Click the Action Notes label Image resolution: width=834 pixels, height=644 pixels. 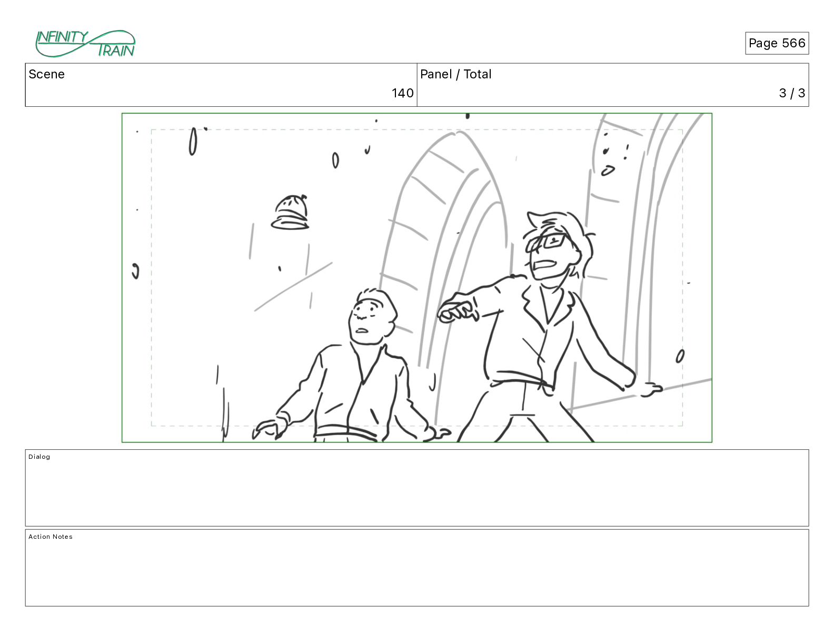coord(51,537)
